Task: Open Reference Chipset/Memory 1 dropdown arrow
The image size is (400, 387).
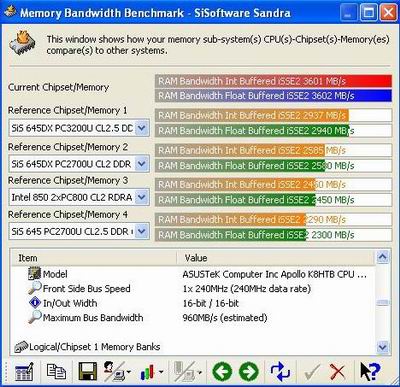Action: [x=142, y=128]
